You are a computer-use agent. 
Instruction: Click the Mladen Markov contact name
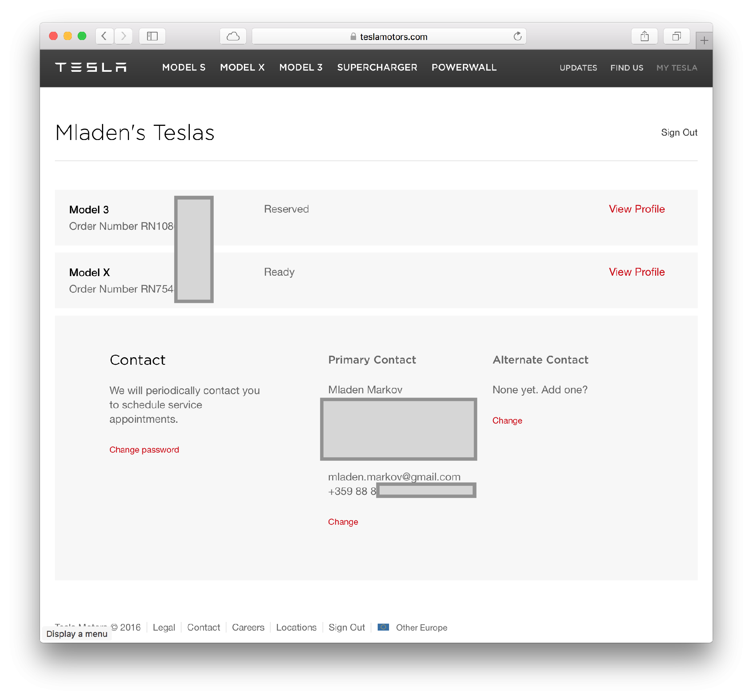(x=365, y=390)
